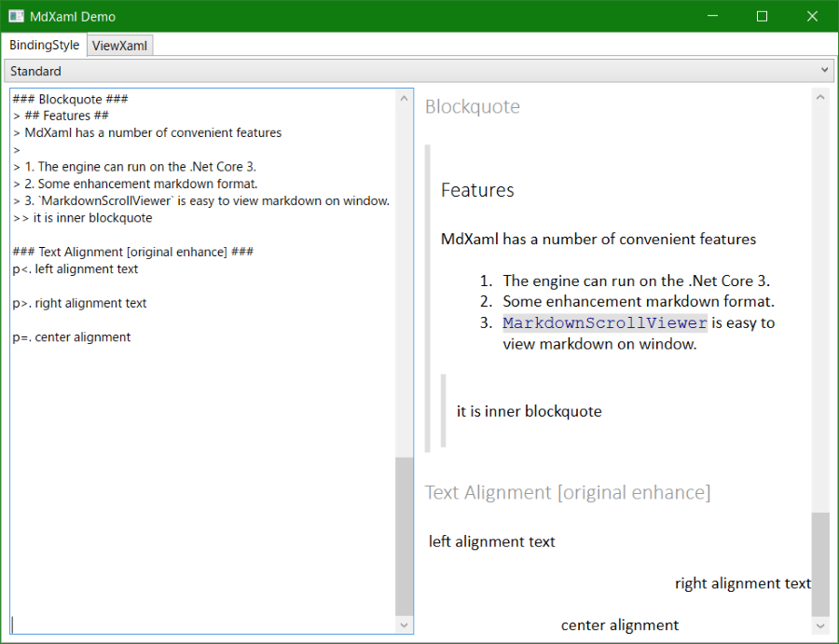Click the editor vertical scrollbar thumb
The height and width of the screenshot is (644, 839).
click(x=404, y=536)
